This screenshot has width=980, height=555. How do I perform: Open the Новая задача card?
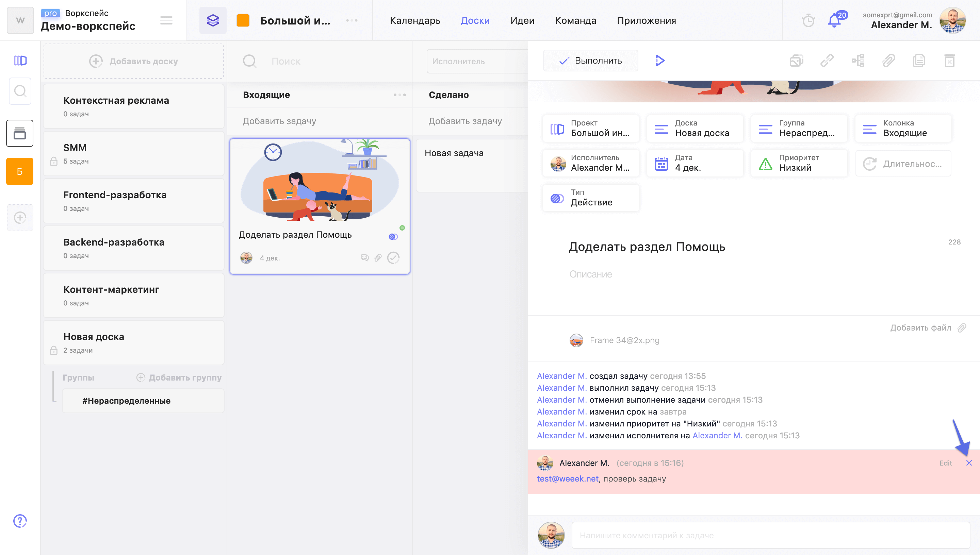coord(472,166)
